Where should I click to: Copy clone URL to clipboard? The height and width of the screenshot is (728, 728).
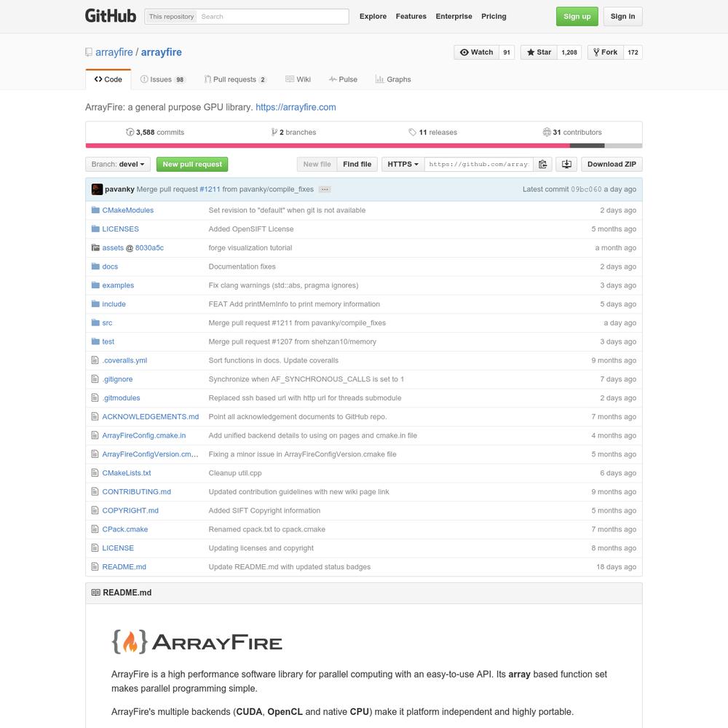542,165
